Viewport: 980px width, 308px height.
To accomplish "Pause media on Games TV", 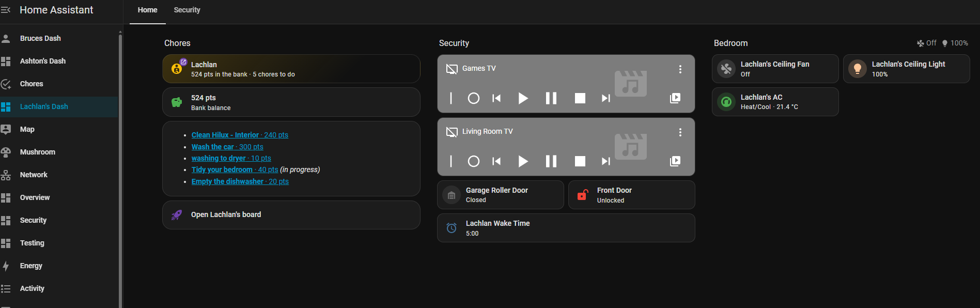I will tap(551, 98).
